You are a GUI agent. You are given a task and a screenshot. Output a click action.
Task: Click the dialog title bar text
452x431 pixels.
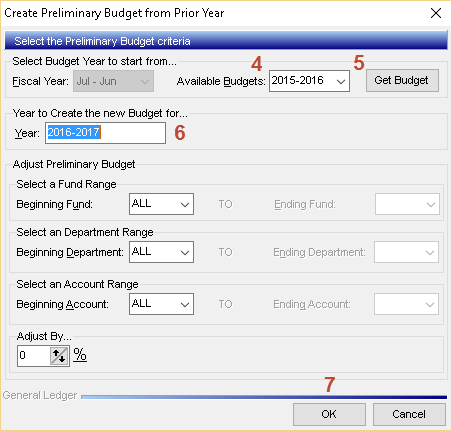114,13
